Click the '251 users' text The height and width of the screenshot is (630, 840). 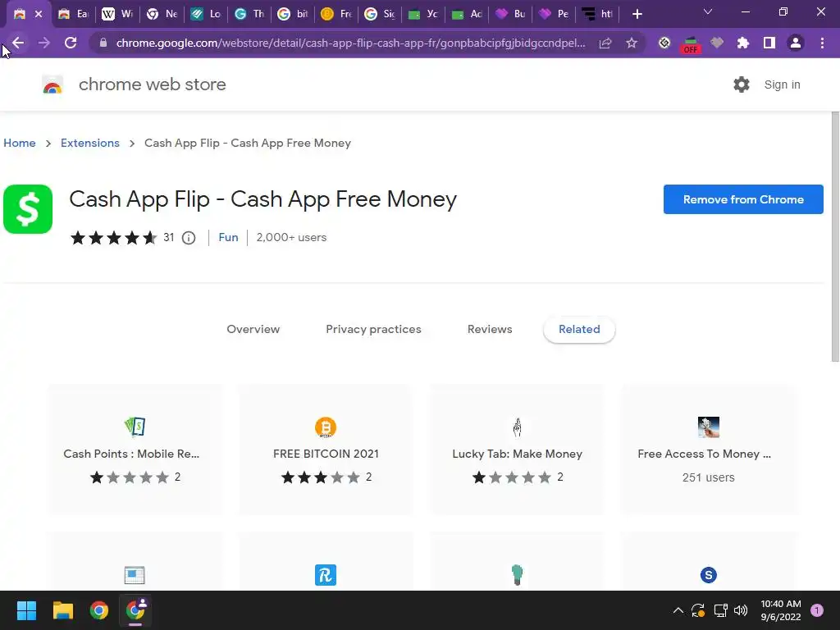tap(708, 477)
